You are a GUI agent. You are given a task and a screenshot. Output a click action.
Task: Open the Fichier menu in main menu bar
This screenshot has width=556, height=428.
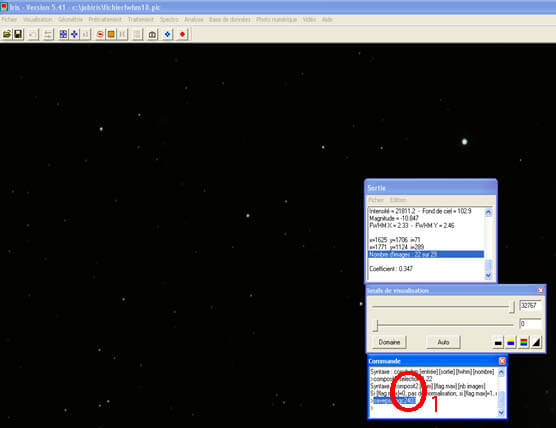pos(9,20)
